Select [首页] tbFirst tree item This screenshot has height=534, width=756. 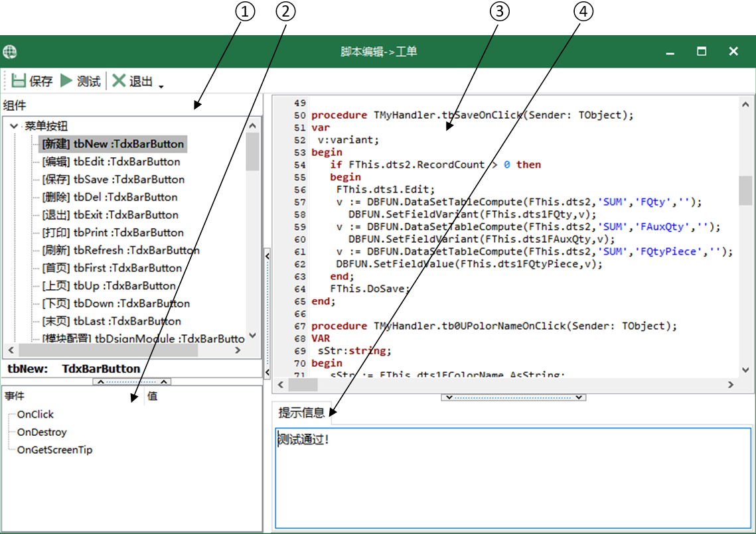tap(112, 268)
